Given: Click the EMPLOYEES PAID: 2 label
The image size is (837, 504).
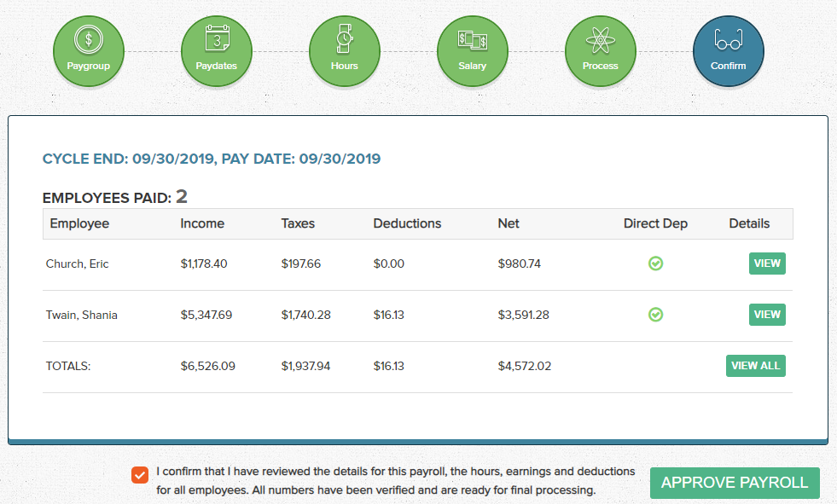Looking at the screenshot, I should (x=115, y=197).
